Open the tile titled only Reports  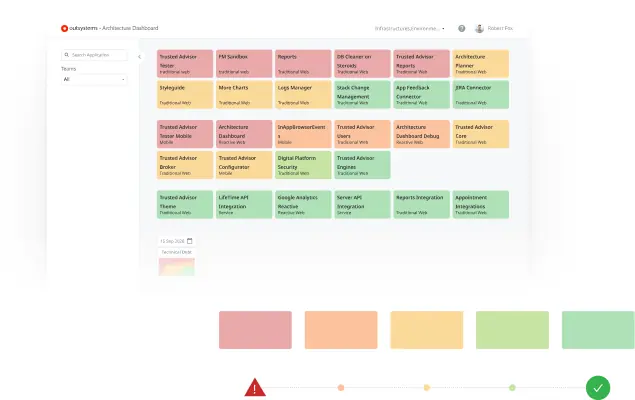pyautogui.click(x=303, y=64)
